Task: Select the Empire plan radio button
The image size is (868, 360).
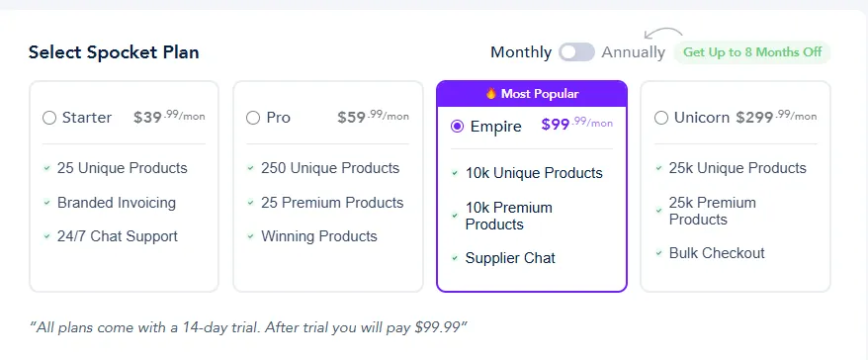Action: tap(458, 127)
